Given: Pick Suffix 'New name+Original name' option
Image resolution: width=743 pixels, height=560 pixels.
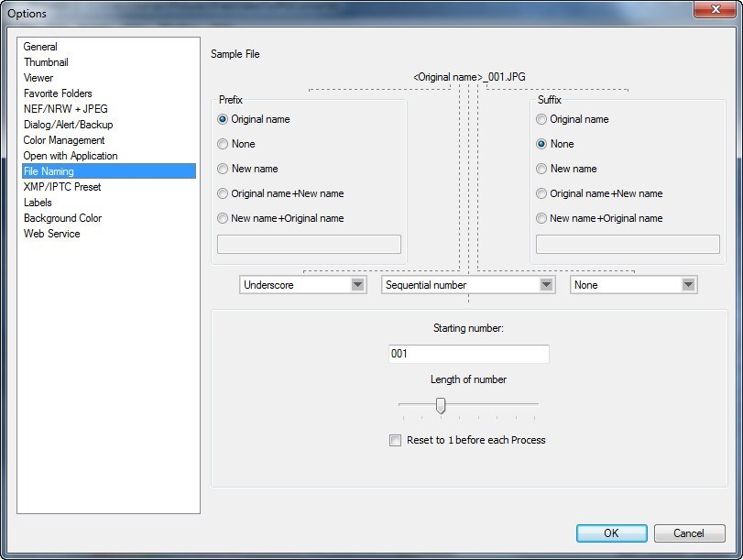Looking at the screenshot, I should pyautogui.click(x=541, y=218).
